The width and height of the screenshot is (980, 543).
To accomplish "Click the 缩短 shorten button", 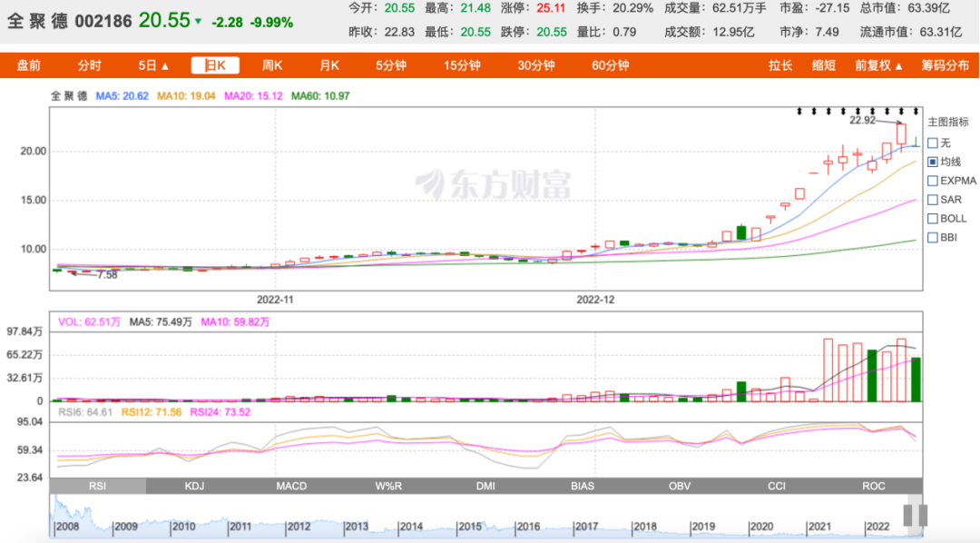I will [x=823, y=65].
